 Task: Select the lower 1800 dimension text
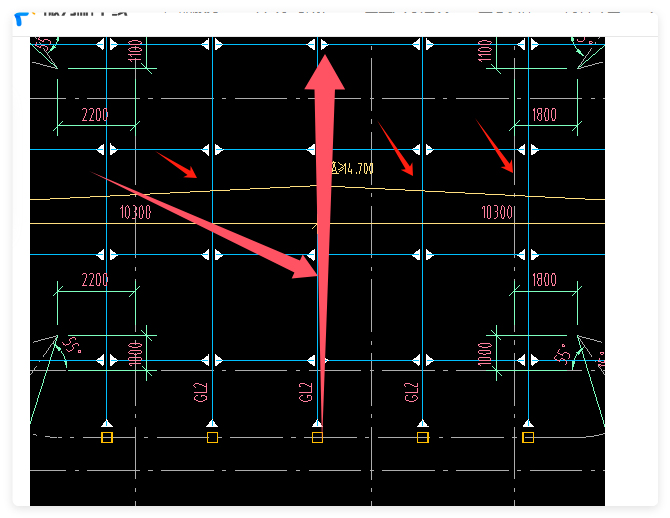[x=544, y=280]
